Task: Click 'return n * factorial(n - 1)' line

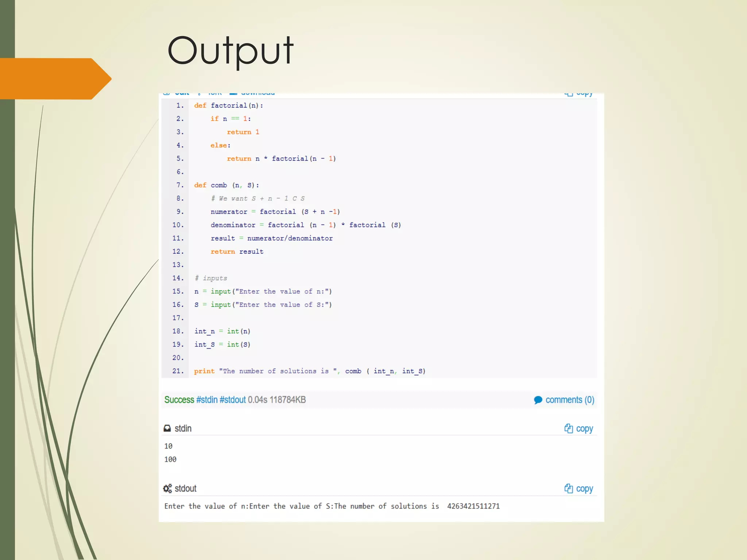Action: pyautogui.click(x=281, y=159)
